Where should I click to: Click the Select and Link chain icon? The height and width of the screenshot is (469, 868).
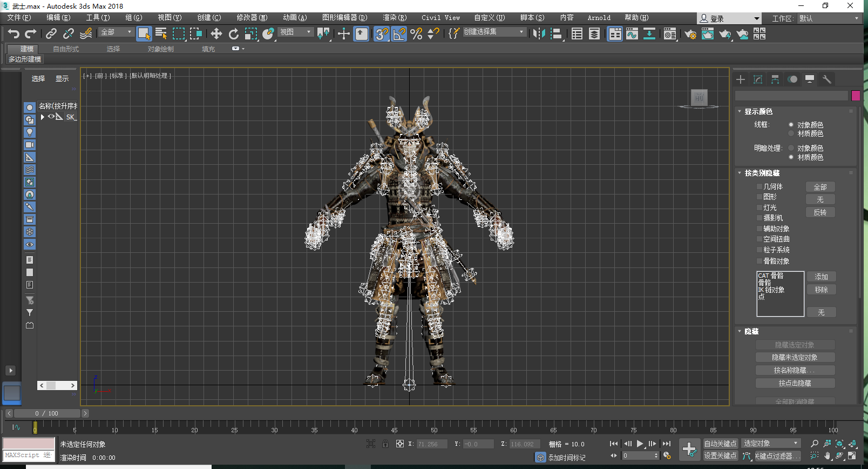[51, 34]
